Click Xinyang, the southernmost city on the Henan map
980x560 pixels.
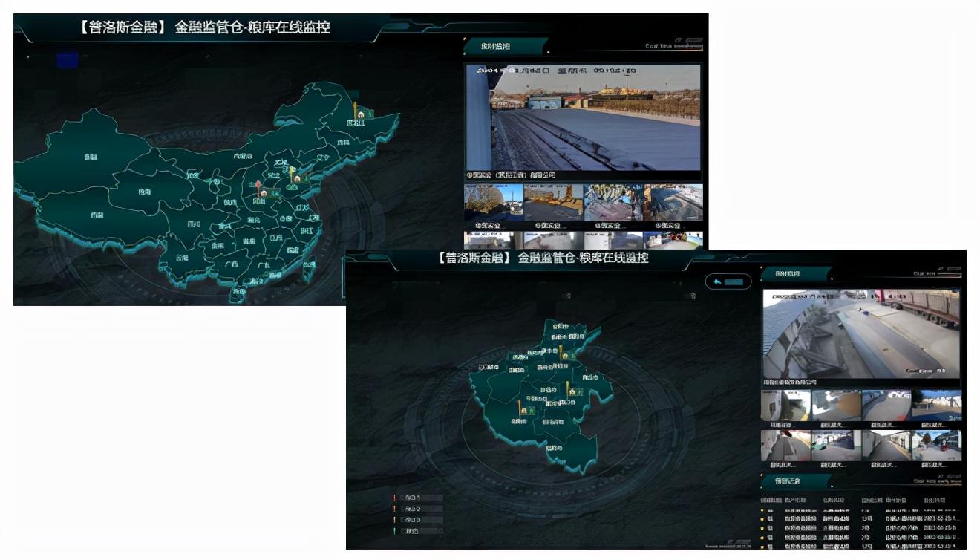pos(553,448)
